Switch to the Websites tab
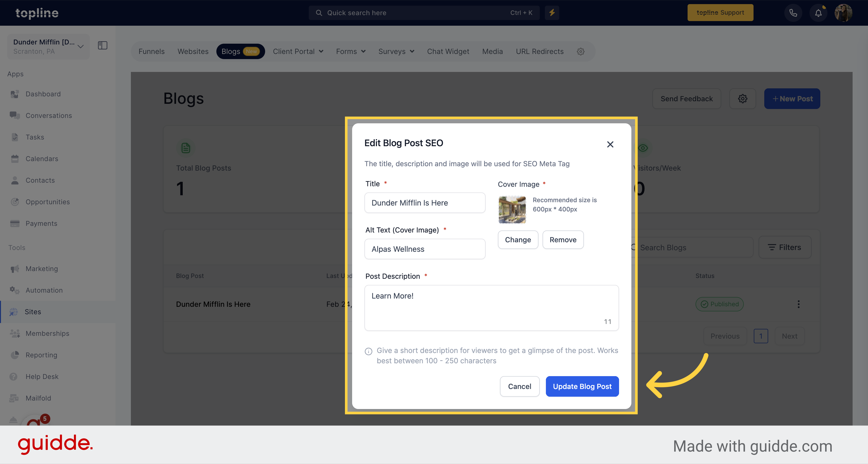Image resolution: width=868 pixels, height=464 pixels. coord(193,52)
